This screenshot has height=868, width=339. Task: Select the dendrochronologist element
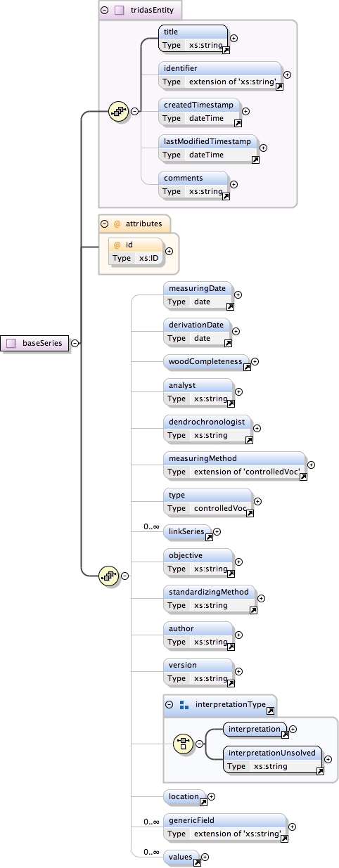pyautogui.click(x=209, y=428)
